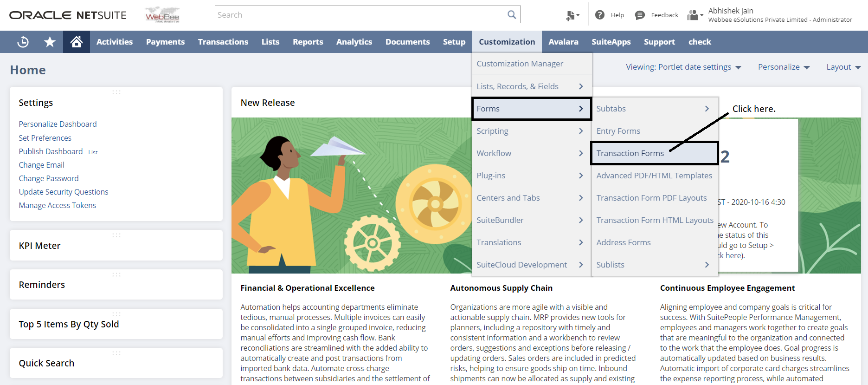The height and width of the screenshot is (385, 868).
Task: Open the Activities menu
Action: click(x=115, y=42)
